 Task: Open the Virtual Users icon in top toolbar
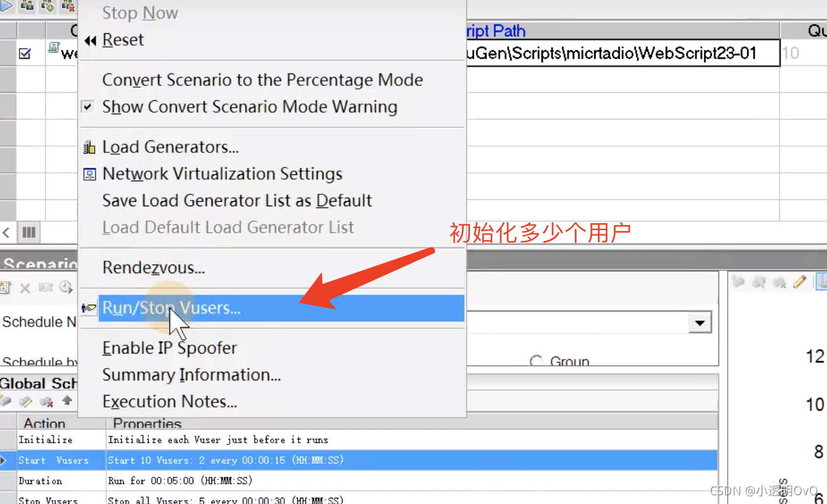coord(27,6)
